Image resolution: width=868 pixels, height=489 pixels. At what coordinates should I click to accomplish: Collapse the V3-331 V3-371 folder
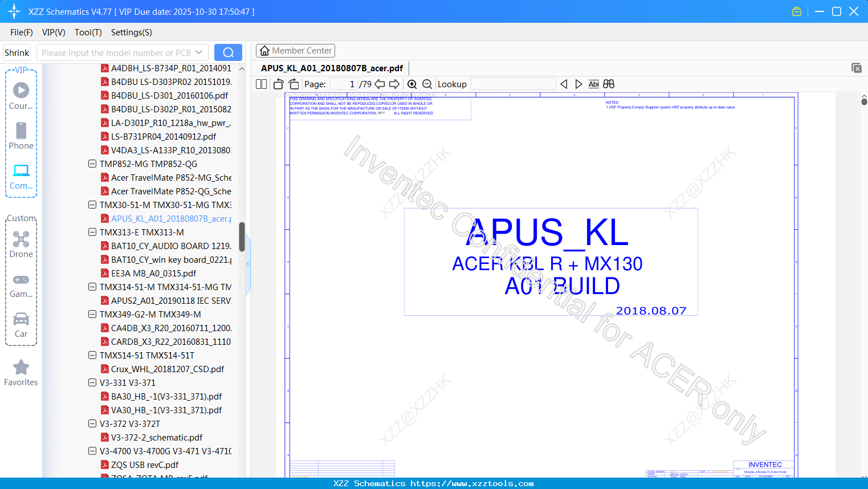[92, 383]
